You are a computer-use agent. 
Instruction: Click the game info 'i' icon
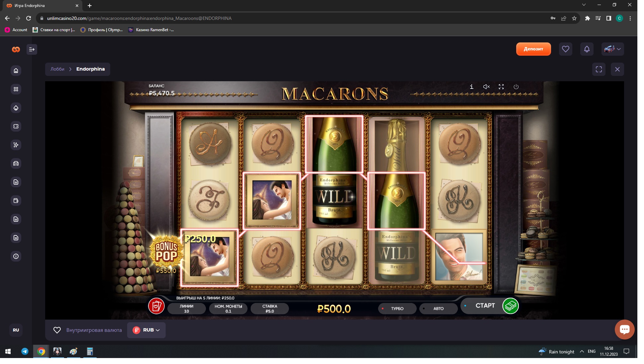pyautogui.click(x=471, y=87)
